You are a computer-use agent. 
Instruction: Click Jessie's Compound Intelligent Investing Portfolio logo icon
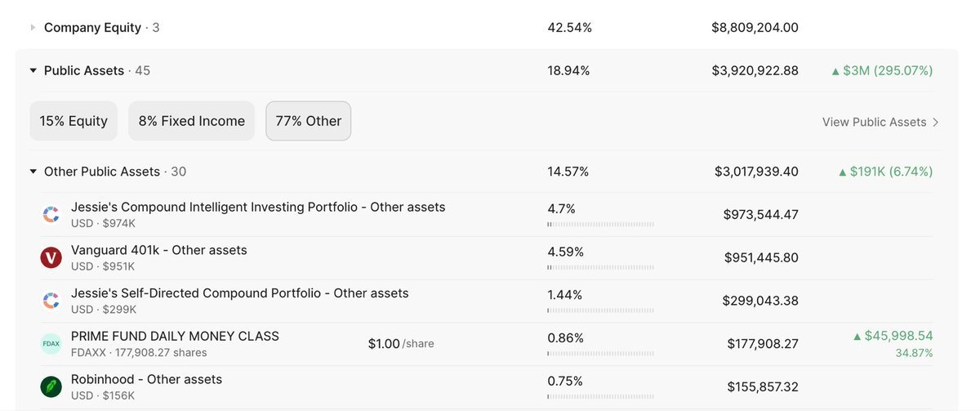point(51,215)
